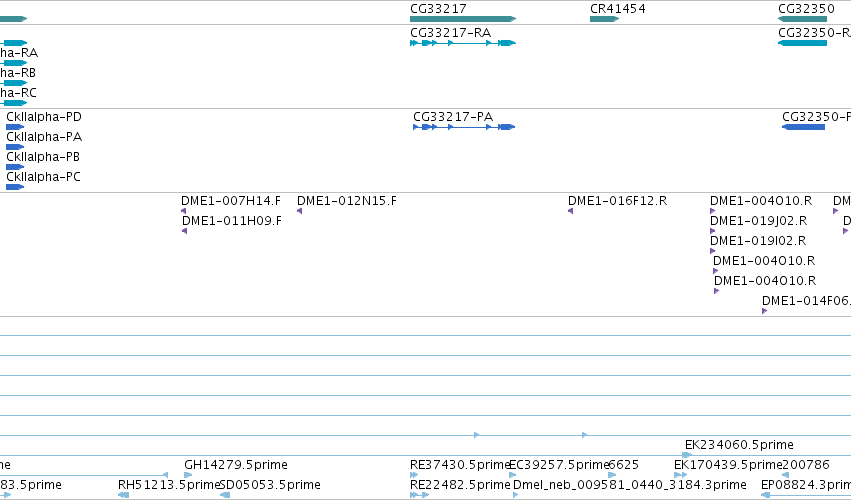Viewport: 851px width, 500px height.
Task: Click the DME1-014F06 arrow marker
Action: 764,311
